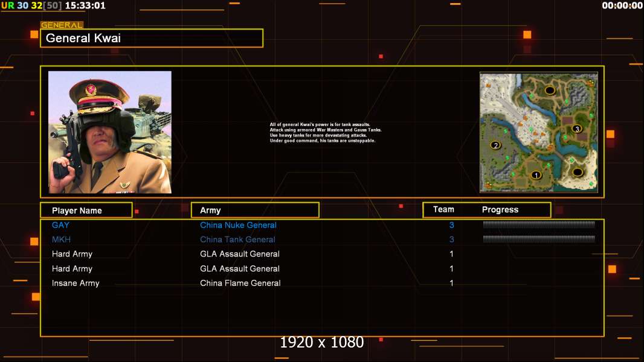Click the Progress column label
The width and height of the screenshot is (644, 362).
coord(500,209)
